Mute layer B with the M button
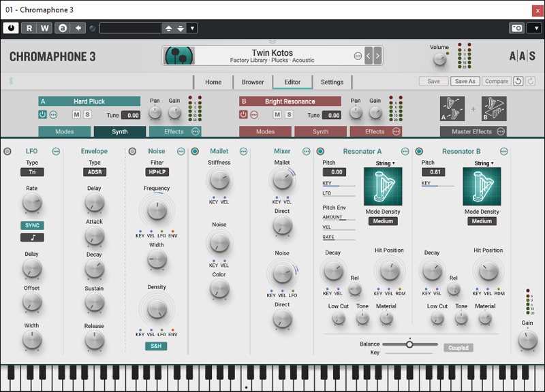Viewport: 545px width, 392px height. coord(277,114)
